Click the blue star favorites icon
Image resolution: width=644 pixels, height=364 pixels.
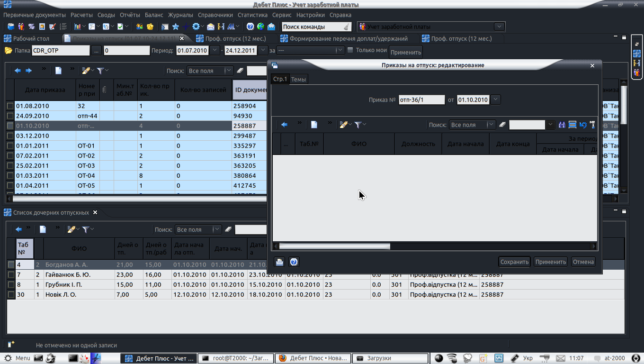(175, 27)
